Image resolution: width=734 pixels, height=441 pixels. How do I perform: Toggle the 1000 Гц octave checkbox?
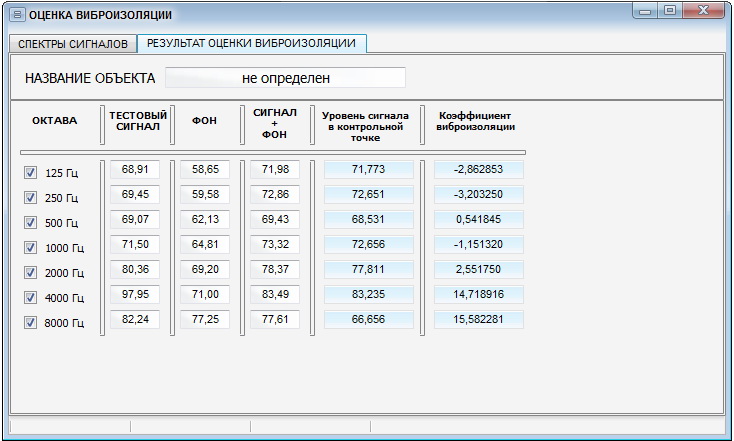pos(30,247)
